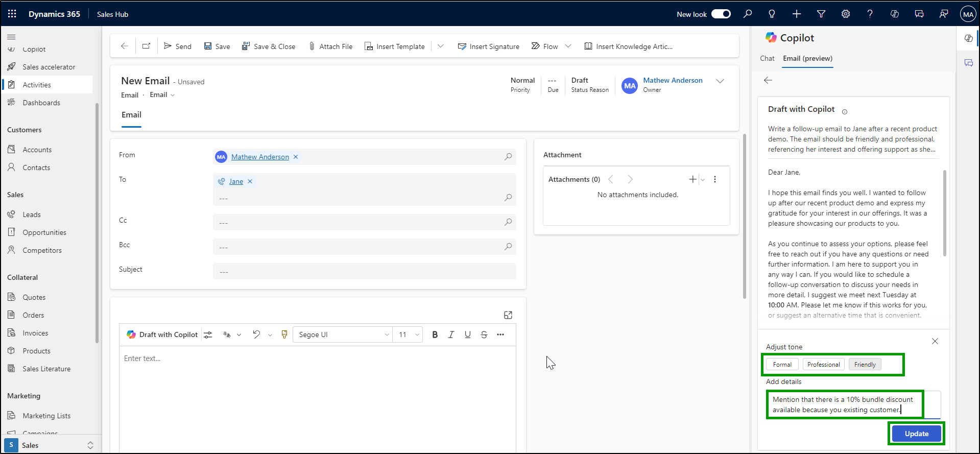Screen dimensions: 980x454
Task: Remove Mathew Anderson from the From field
Action: 295,157
